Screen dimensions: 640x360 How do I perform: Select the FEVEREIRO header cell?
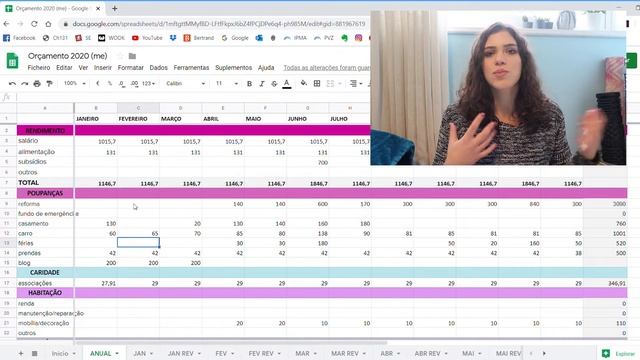[138, 119]
